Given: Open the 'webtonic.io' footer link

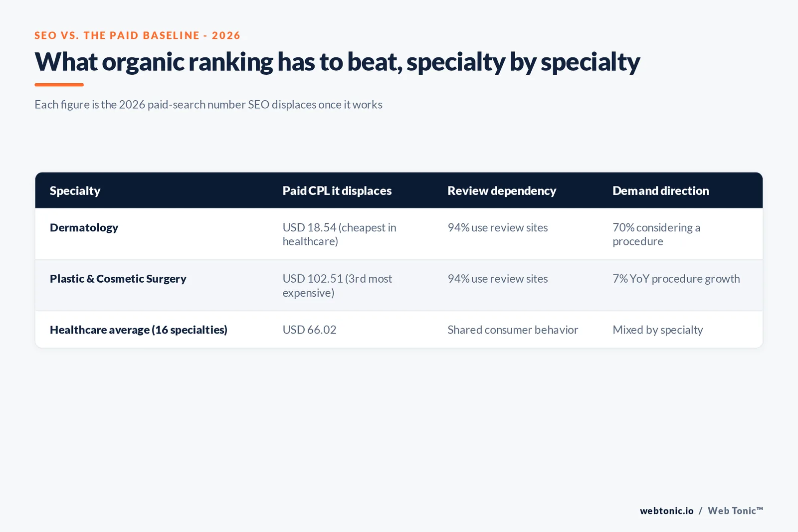Looking at the screenshot, I should [x=667, y=511].
